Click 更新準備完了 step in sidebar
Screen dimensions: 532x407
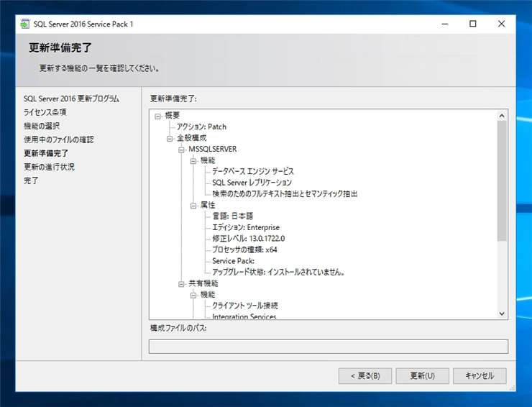click(x=46, y=153)
